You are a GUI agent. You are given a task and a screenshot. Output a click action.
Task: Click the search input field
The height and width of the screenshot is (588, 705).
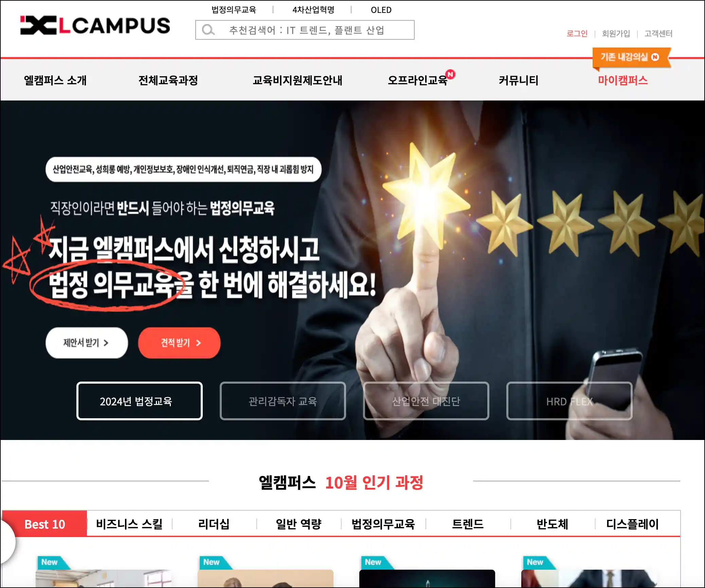(x=305, y=30)
